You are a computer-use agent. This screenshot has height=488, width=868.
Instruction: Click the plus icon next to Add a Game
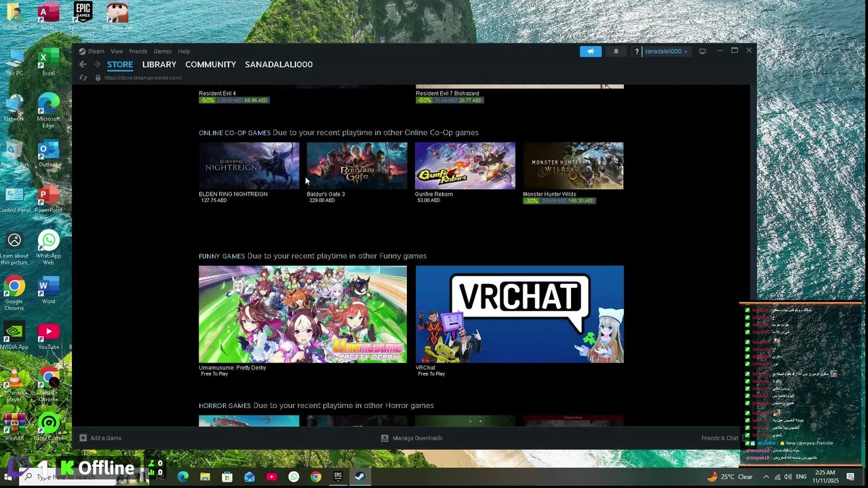tap(83, 438)
